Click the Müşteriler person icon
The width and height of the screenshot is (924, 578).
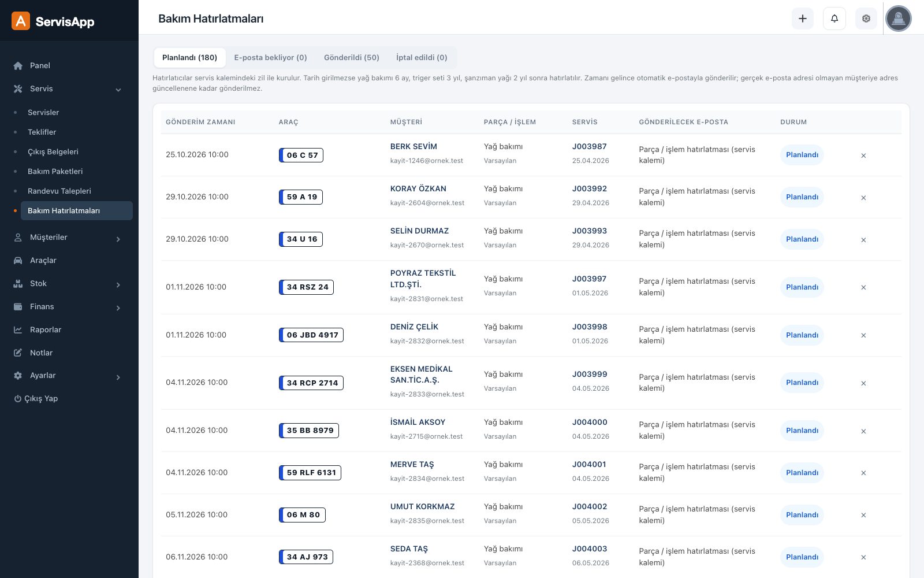click(18, 237)
